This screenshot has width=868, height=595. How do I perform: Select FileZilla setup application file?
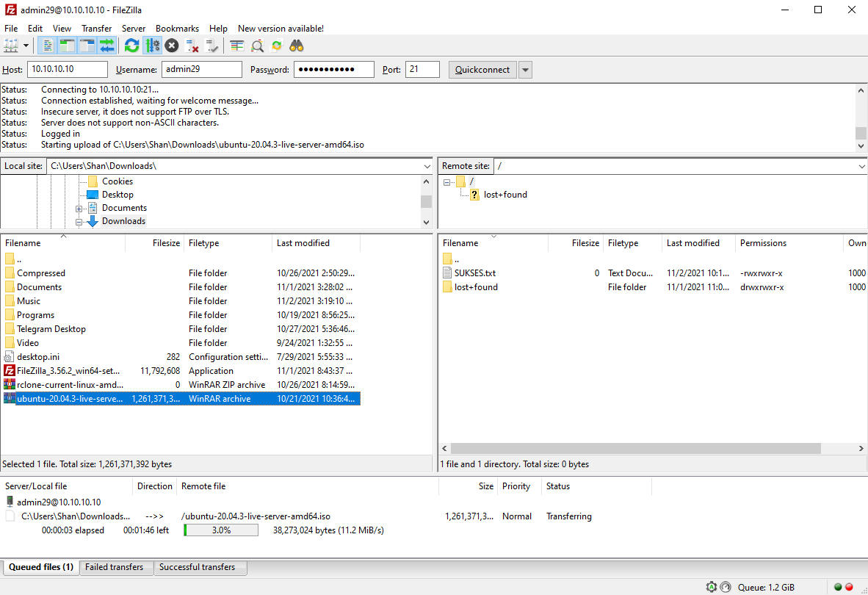[182, 371]
